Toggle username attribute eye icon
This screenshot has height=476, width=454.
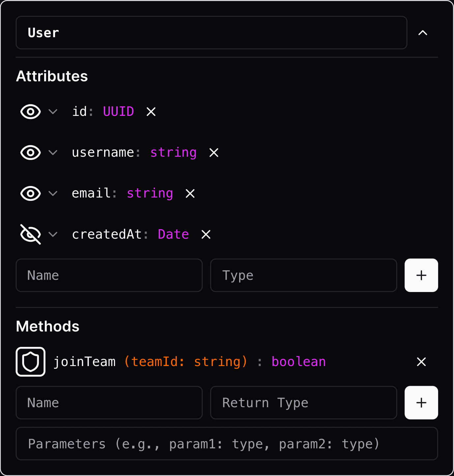click(x=31, y=153)
